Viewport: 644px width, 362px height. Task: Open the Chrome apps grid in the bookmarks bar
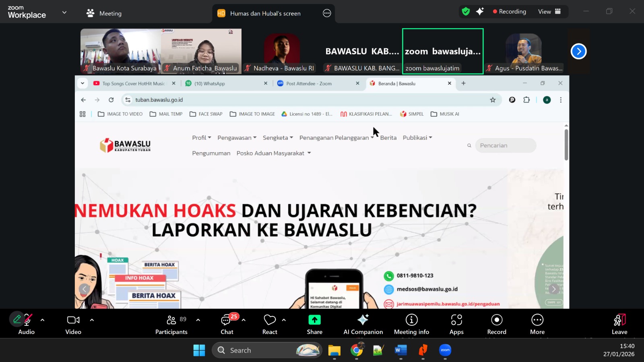[83, 114]
